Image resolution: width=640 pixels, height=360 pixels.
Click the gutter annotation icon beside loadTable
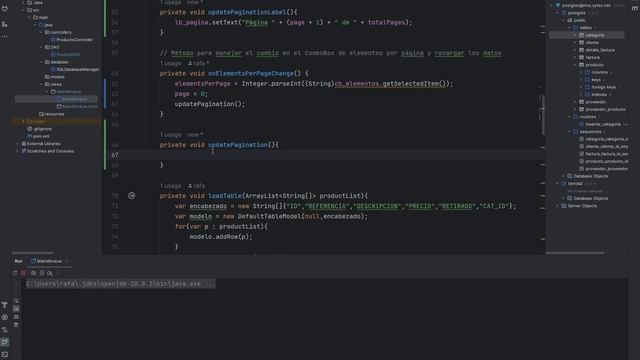pos(131,196)
